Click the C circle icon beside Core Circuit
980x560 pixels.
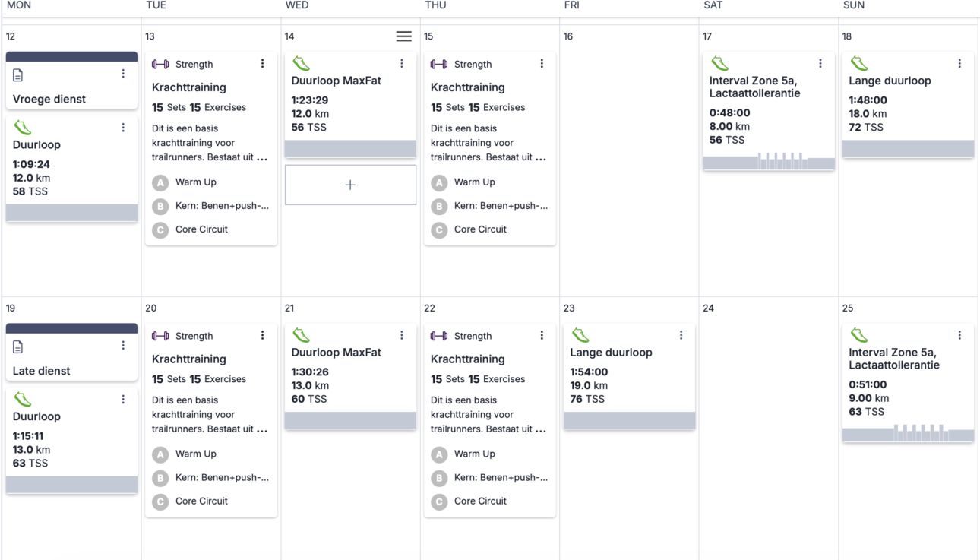pyautogui.click(x=160, y=229)
